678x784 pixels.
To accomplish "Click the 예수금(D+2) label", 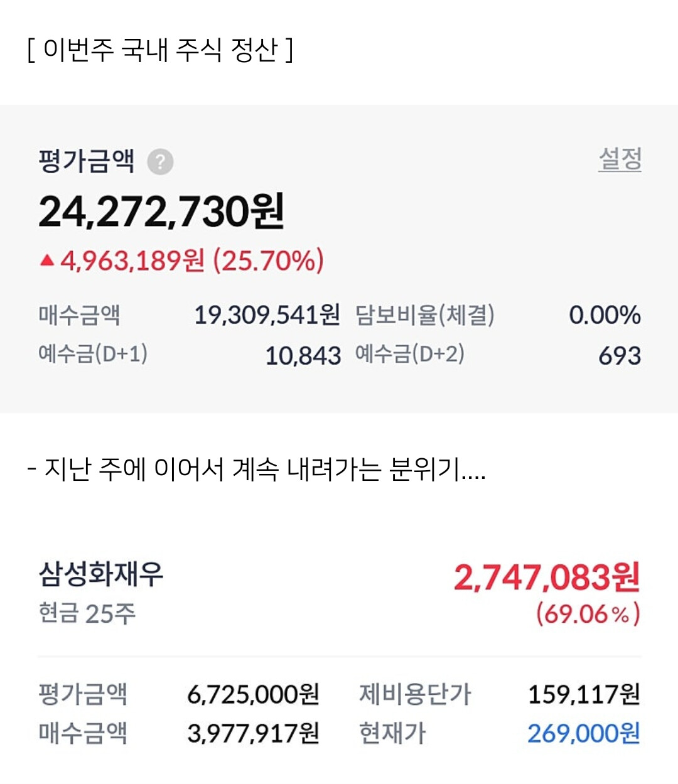I will pos(410,354).
